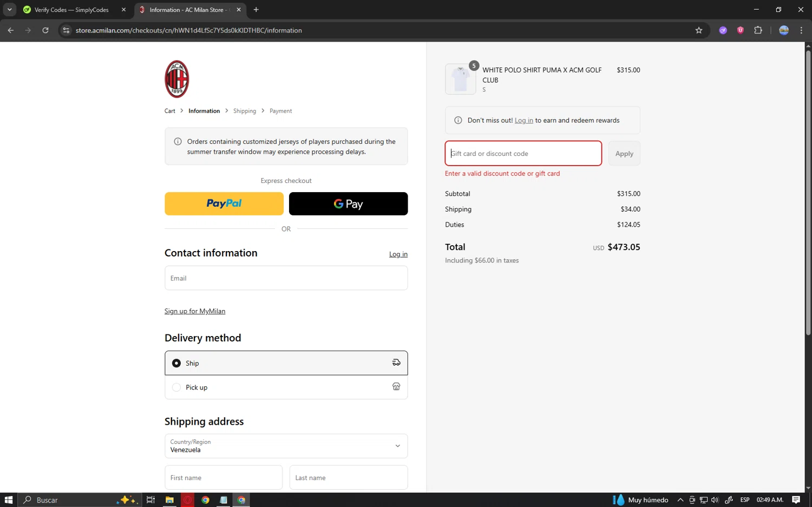Apply the discount code
The image size is (812, 507).
pos(624,154)
